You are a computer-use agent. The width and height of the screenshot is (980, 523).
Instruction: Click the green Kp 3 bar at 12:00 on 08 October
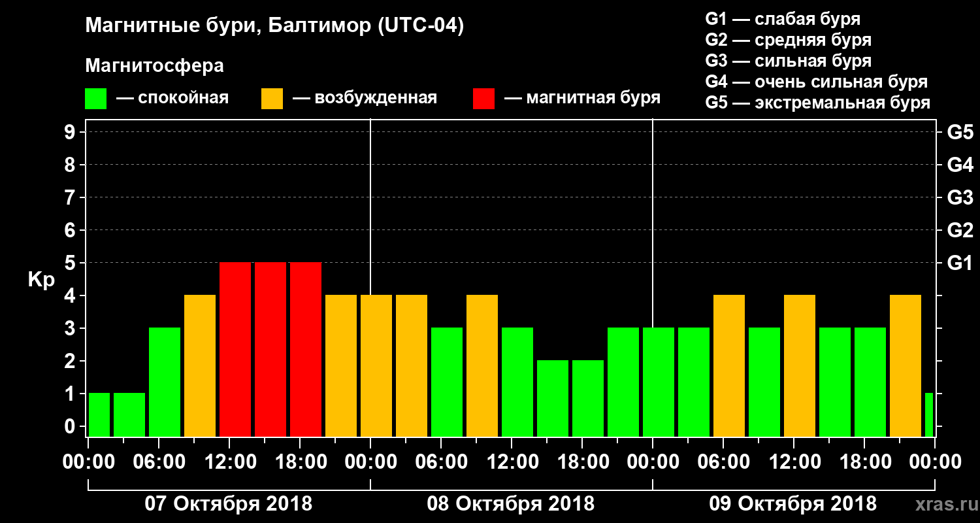(x=517, y=382)
